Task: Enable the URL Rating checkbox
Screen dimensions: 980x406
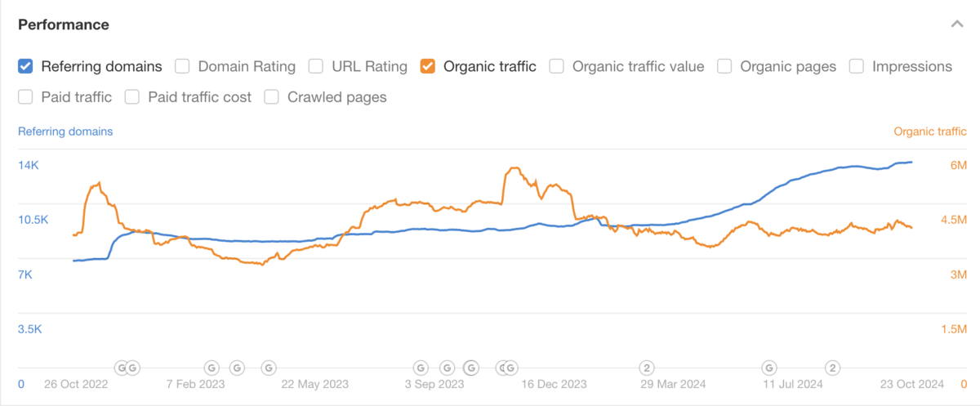Action: point(316,67)
